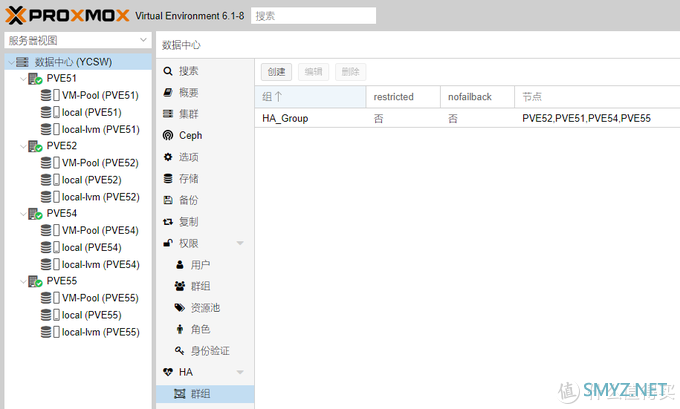Open local (PVE55) storage
This screenshot has height=409, width=680.
click(92, 315)
